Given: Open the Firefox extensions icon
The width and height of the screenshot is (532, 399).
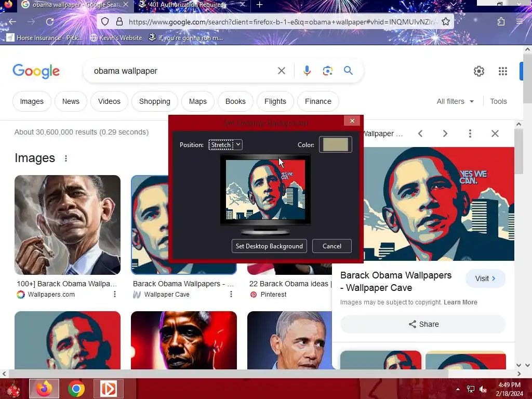Looking at the screenshot, I should [x=501, y=22].
